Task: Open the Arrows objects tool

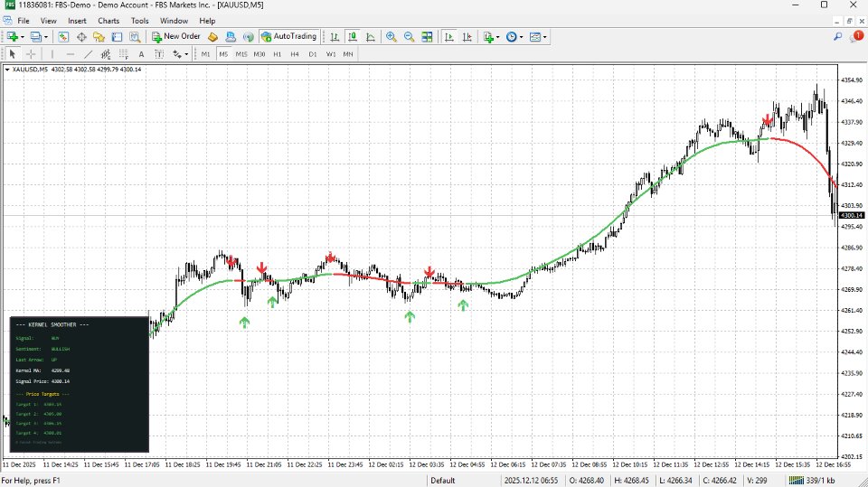Action: [x=177, y=53]
